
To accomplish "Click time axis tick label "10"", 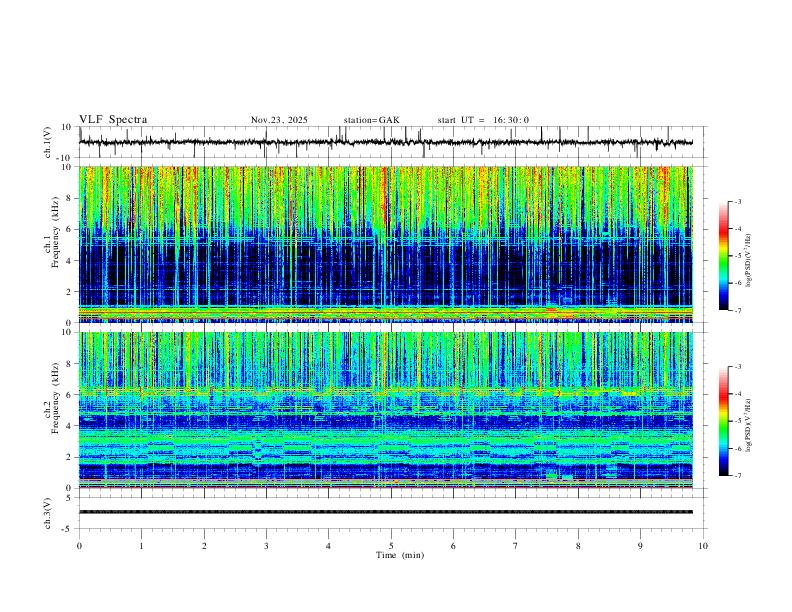I will tap(703, 546).
